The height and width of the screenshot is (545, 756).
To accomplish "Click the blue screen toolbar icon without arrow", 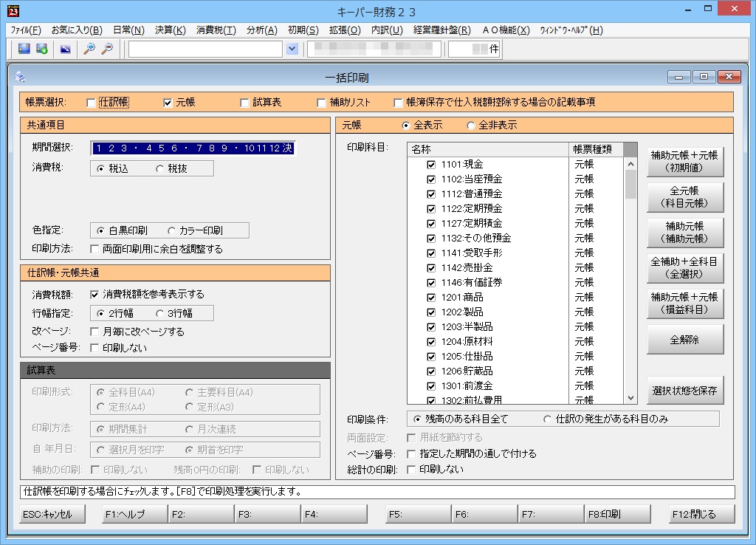I will (x=24, y=49).
